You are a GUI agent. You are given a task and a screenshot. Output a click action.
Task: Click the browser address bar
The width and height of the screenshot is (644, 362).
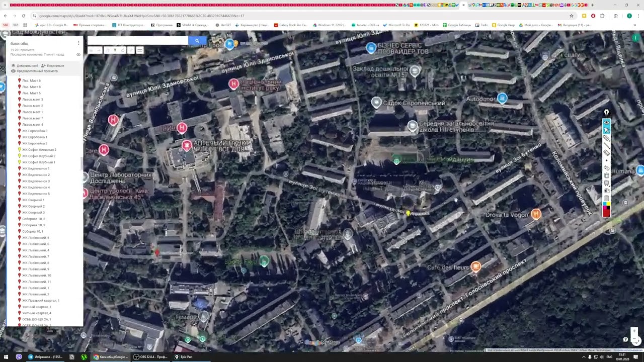click(x=302, y=16)
